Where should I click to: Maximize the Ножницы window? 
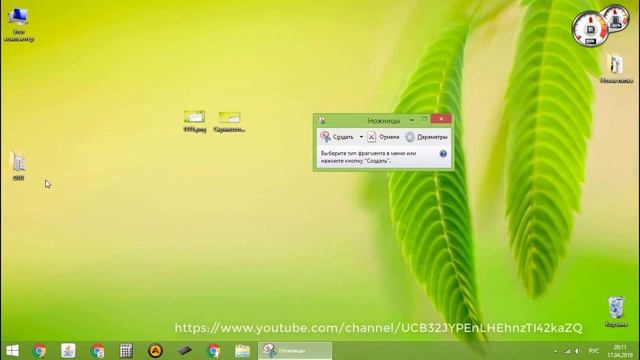424,119
